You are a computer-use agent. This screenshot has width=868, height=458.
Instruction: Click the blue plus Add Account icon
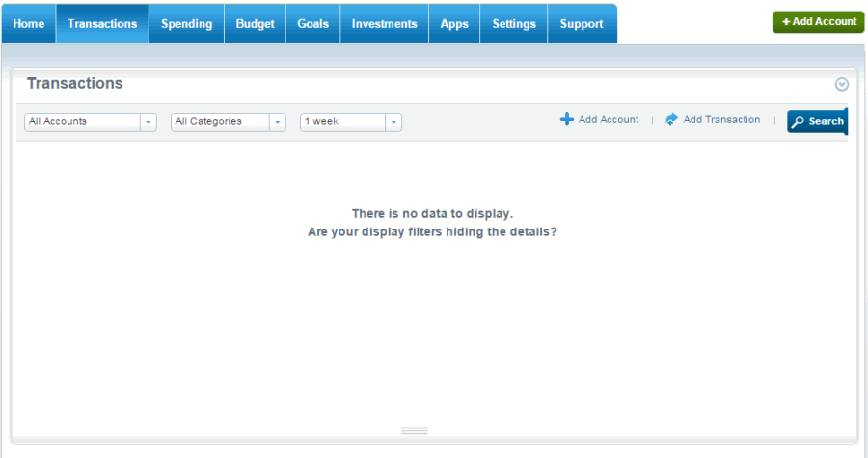[567, 119]
